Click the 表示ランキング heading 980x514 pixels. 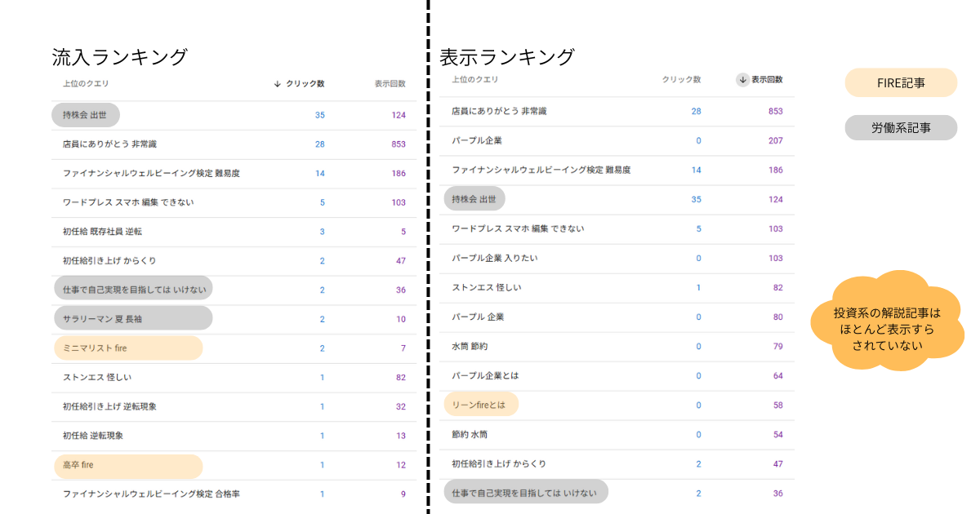pyautogui.click(x=507, y=57)
